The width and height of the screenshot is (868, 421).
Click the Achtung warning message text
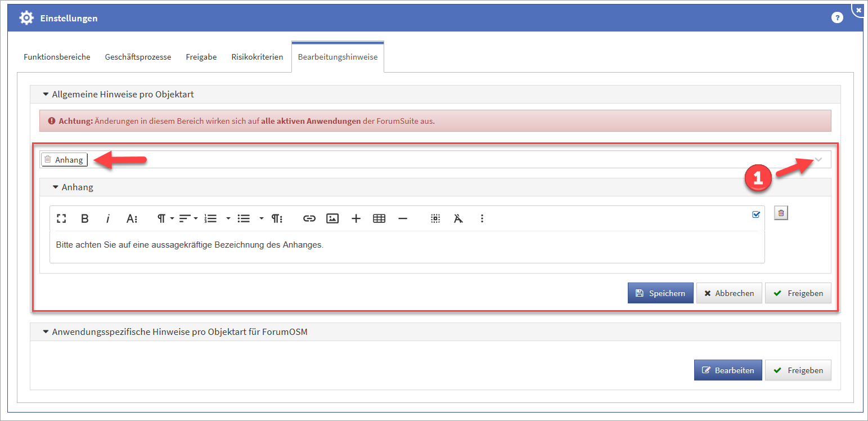246,121
